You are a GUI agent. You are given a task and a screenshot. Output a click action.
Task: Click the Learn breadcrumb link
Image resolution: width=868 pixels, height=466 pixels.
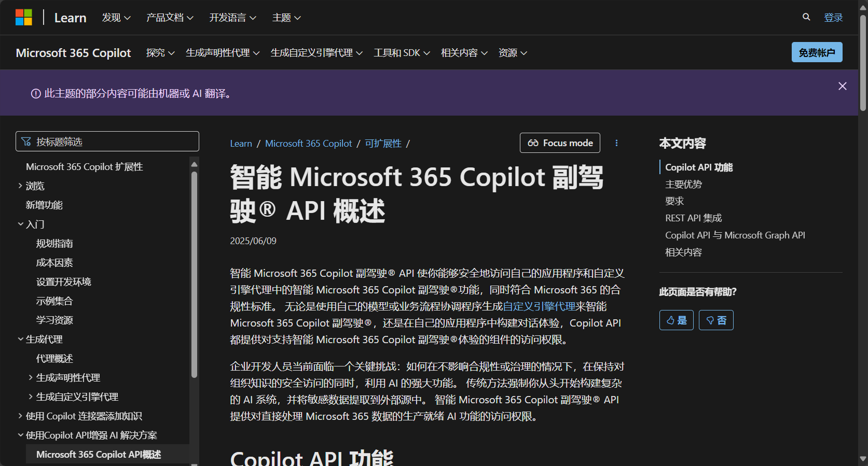coord(241,144)
